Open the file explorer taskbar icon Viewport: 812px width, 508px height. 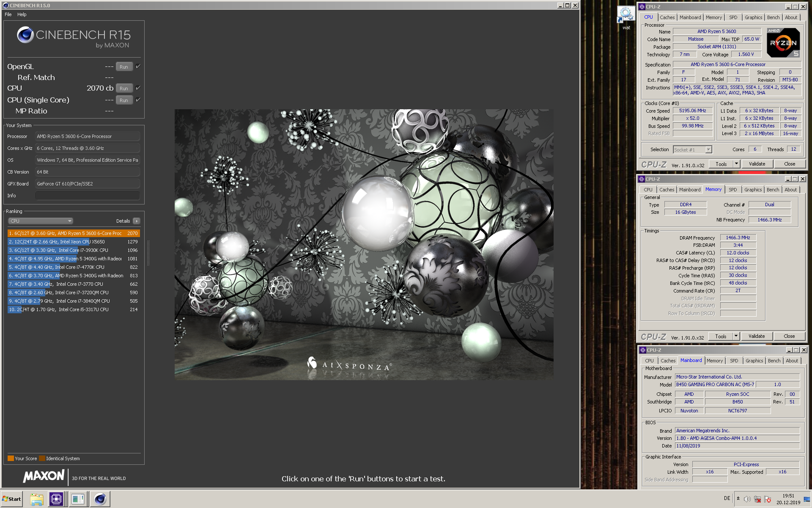(37, 499)
